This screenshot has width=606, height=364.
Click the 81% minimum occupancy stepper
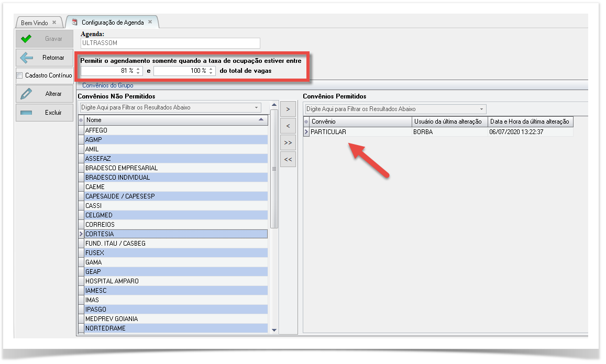tap(138, 71)
